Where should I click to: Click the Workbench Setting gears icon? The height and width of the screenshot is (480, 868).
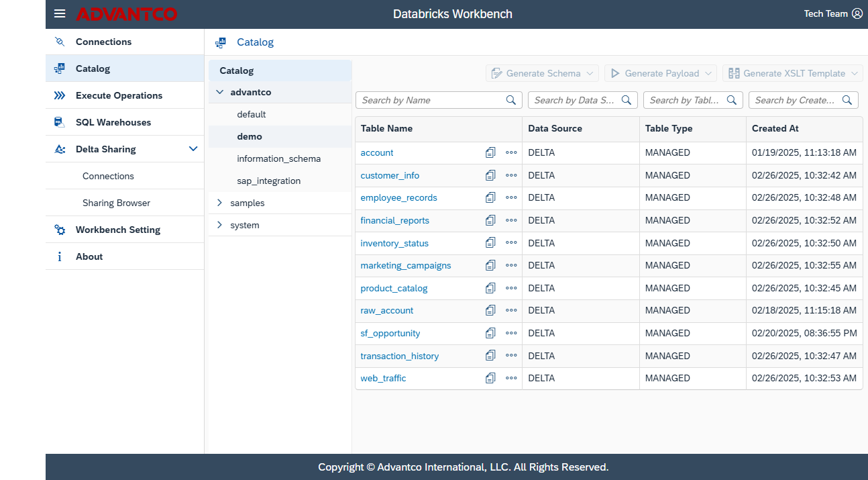point(60,230)
